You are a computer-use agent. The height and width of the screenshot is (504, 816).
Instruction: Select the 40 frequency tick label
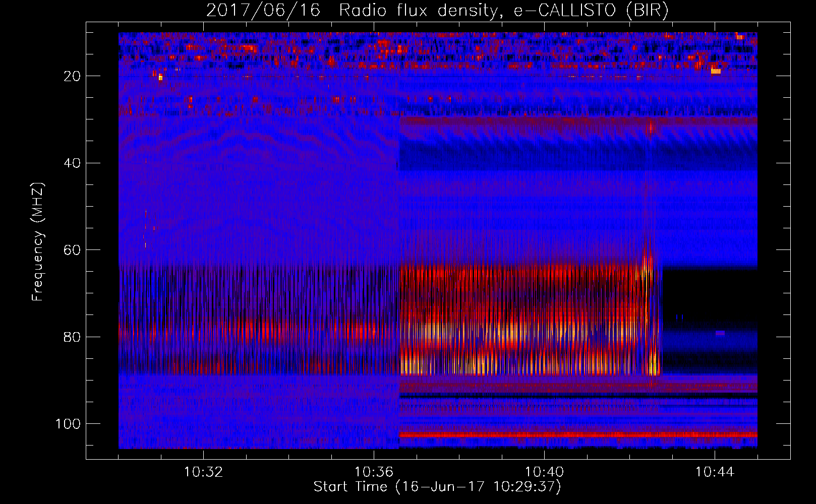73,163
